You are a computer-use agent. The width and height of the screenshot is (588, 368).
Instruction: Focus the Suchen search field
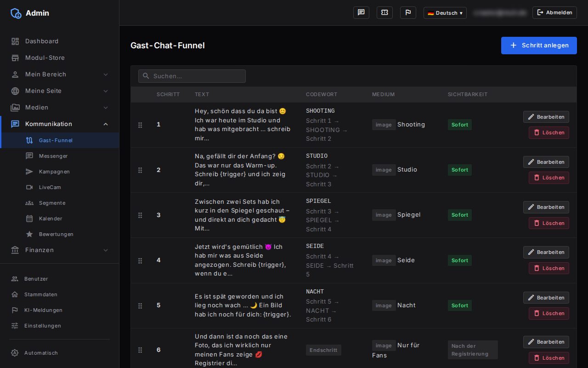click(192, 76)
